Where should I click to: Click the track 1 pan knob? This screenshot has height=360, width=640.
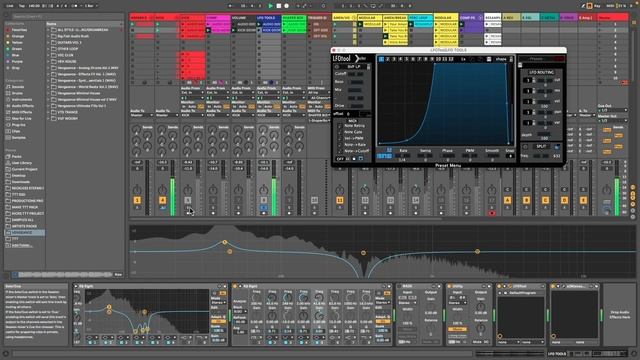click(137, 190)
